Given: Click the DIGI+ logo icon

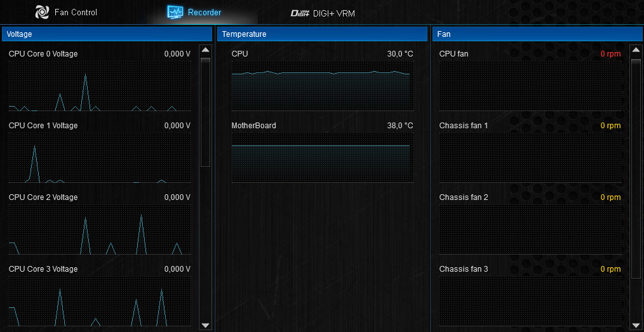Looking at the screenshot, I should coord(300,13).
